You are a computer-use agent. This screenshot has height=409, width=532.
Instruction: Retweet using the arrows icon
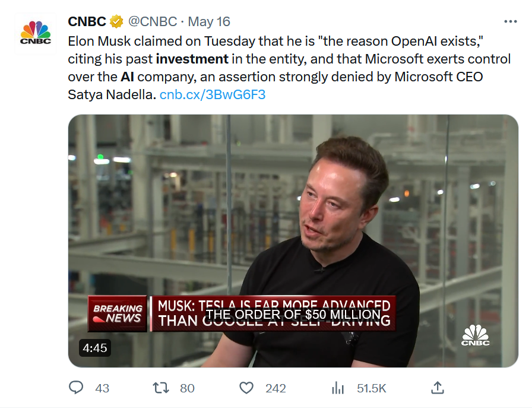(161, 388)
